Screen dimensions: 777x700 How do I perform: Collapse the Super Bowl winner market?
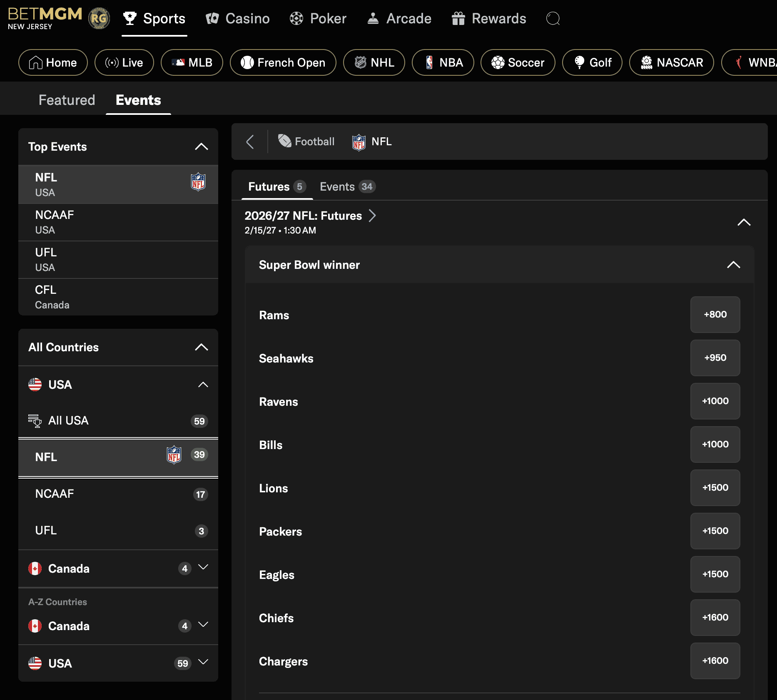pos(734,265)
